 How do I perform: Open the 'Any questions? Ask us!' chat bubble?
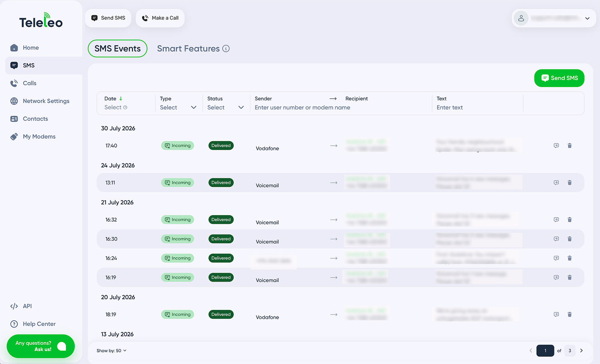41,346
